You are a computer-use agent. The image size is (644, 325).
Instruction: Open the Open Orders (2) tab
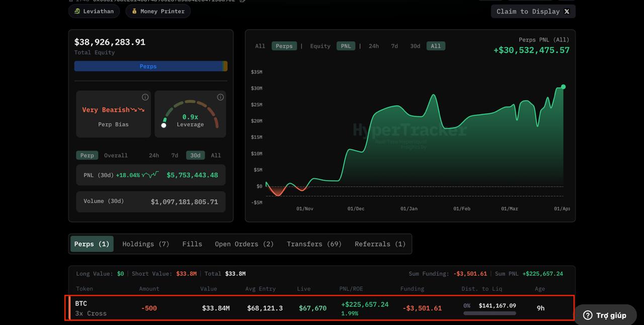[x=244, y=244]
